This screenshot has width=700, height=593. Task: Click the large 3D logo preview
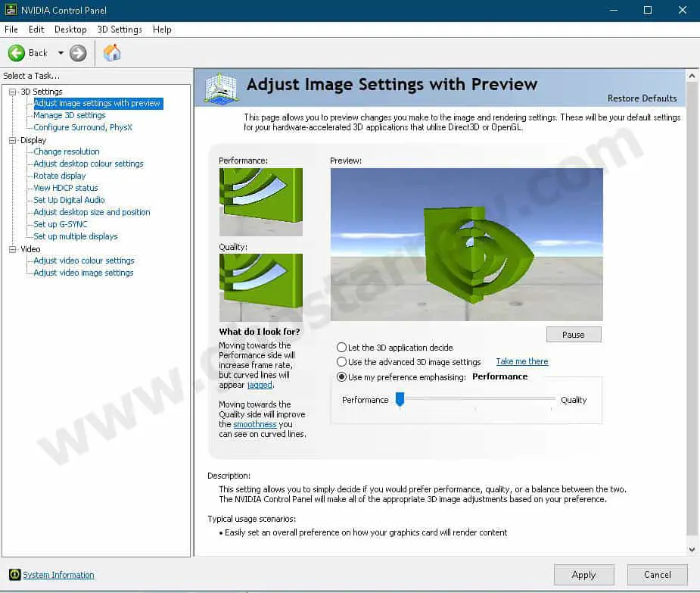(466, 245)
